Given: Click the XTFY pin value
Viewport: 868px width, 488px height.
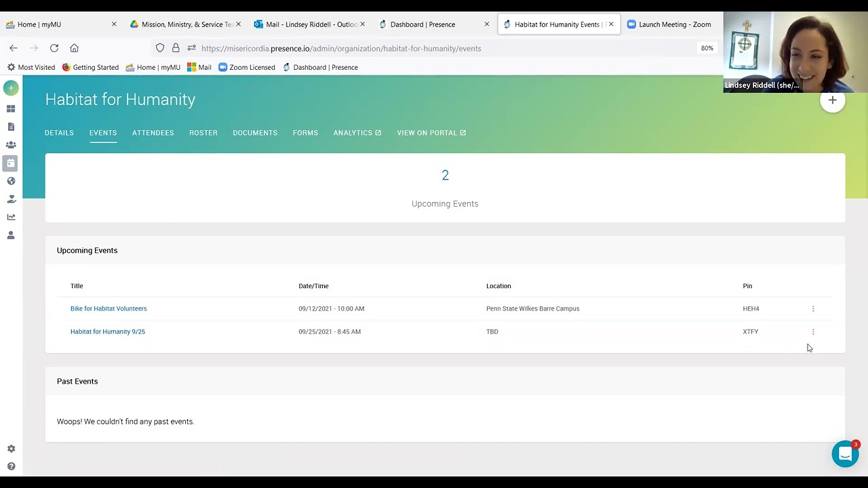Looking at the screenshot, I should coord(751,331).
